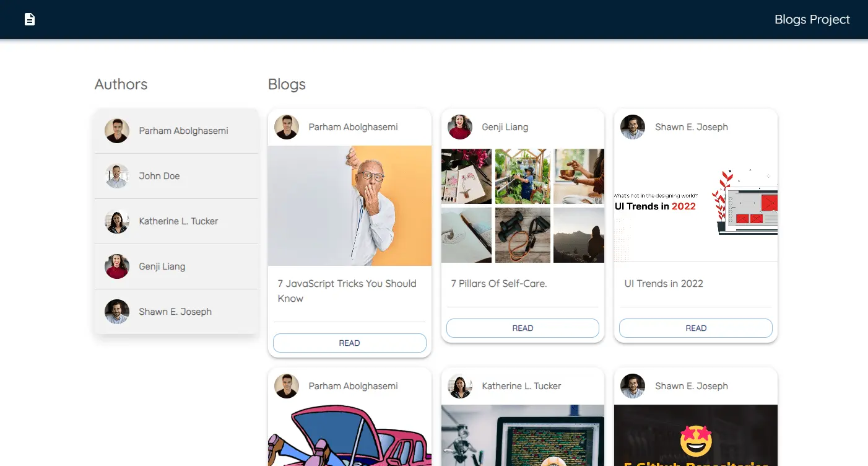868x466 pixels.
Task: Click the Blogs heading
Action: tap(287, 84)
